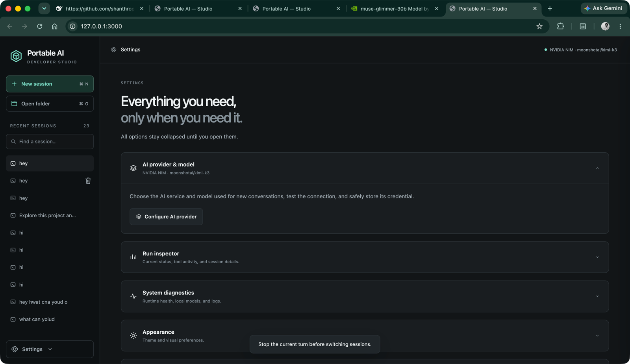The width and height of the screenshot is (630, 364).
Task: Collapse the AI provider & model section
Action: (597, 168)
